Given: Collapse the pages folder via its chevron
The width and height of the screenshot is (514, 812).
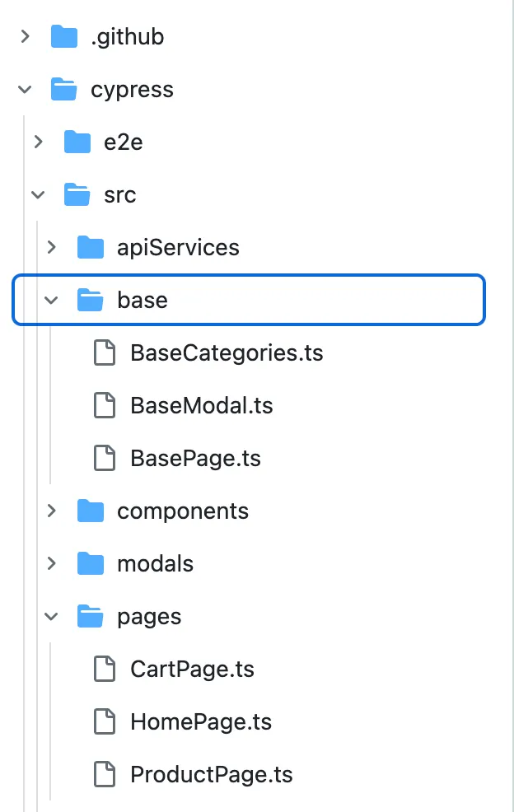Looking at the screenshot, I should (51, 617).
